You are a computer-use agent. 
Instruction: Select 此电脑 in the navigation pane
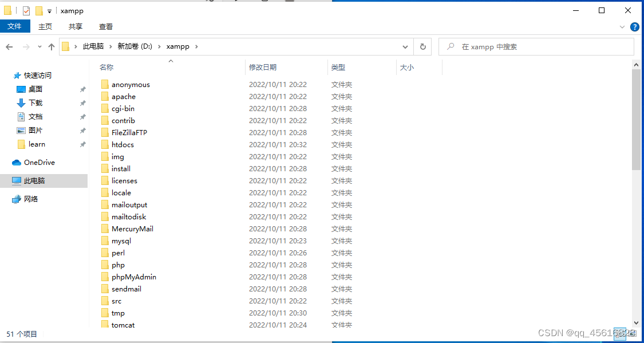(x=34, y=181)
